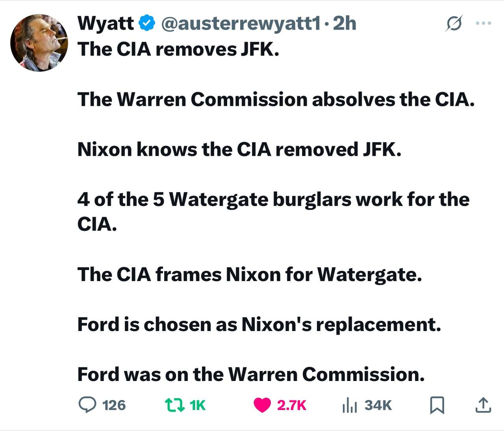Screen dimensions: 504x442
Task: Click the 126 replies count
Action: 114,405
